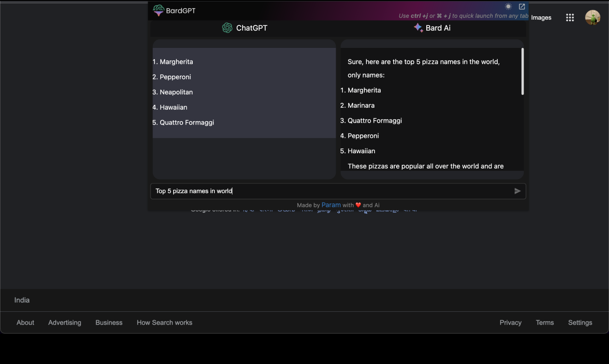Open the Privacy footer link
The width and height of the screenshot is (609, 364).
pos(511,323)
